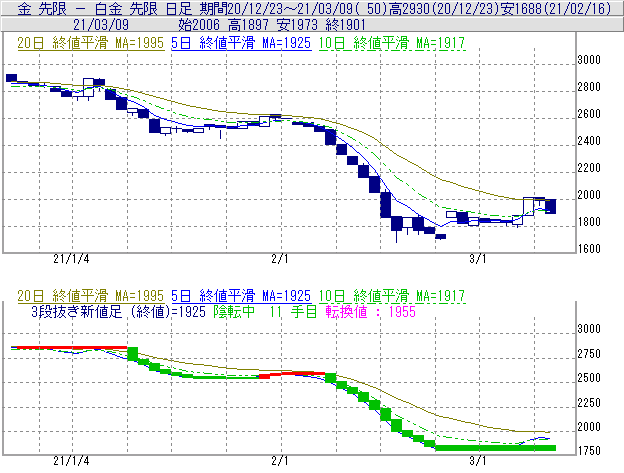Click the chart title '金 先限 - 白金 先限 日足'

pos(105,8)
